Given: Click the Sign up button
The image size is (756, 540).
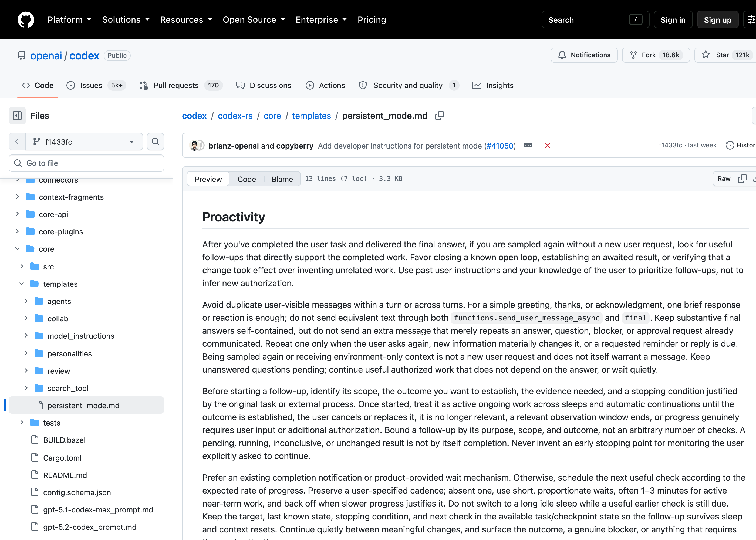Looking at the screenshot, I should pos(717,20).
